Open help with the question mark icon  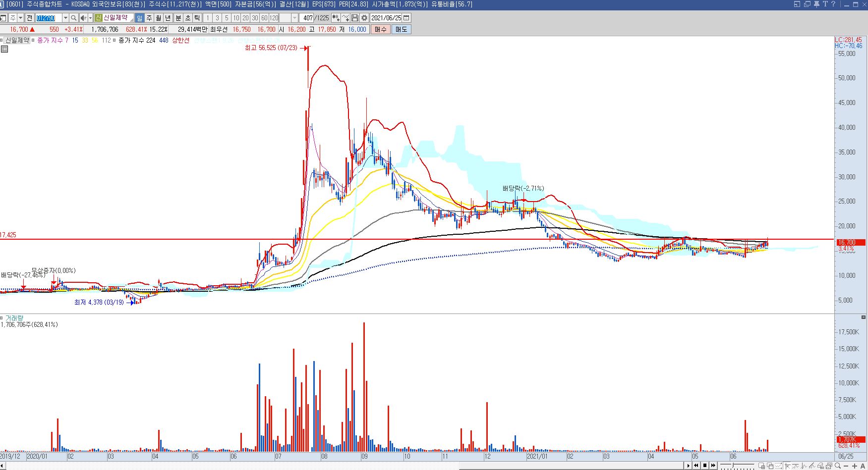point(833,4)
